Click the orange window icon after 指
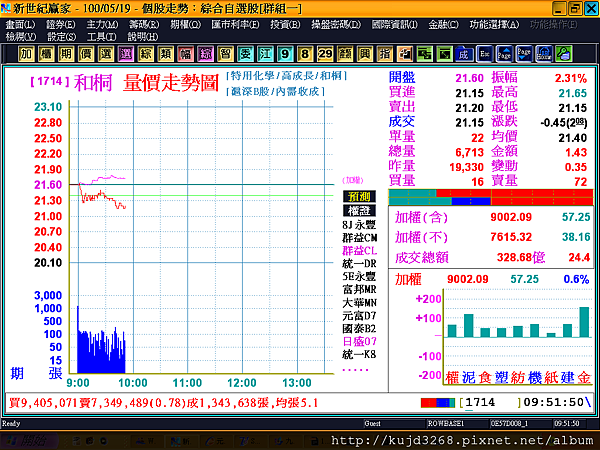This screenshot has width=600, height=450. 404,54
